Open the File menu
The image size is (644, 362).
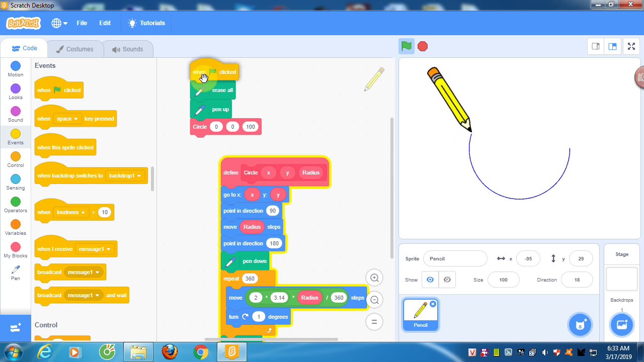tap(82, 23)
